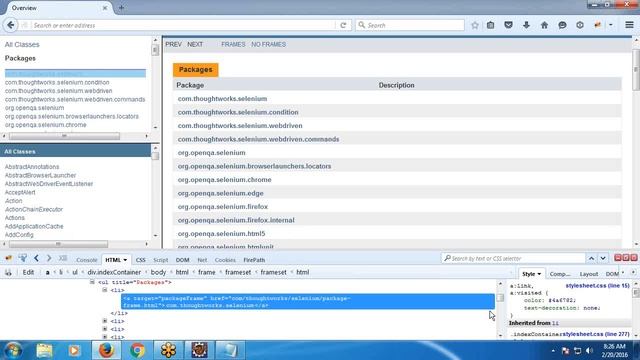Viewport: 640px width, 360px height.
Task: Open org.openqa.selenium.firefox package
Action: tap(223, 207)
